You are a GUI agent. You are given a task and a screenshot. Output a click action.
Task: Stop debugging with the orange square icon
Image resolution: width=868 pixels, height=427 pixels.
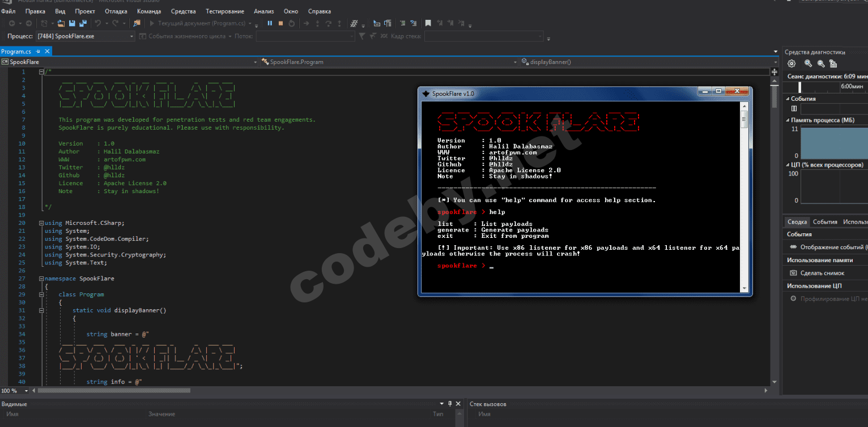[x=280, y=23]
